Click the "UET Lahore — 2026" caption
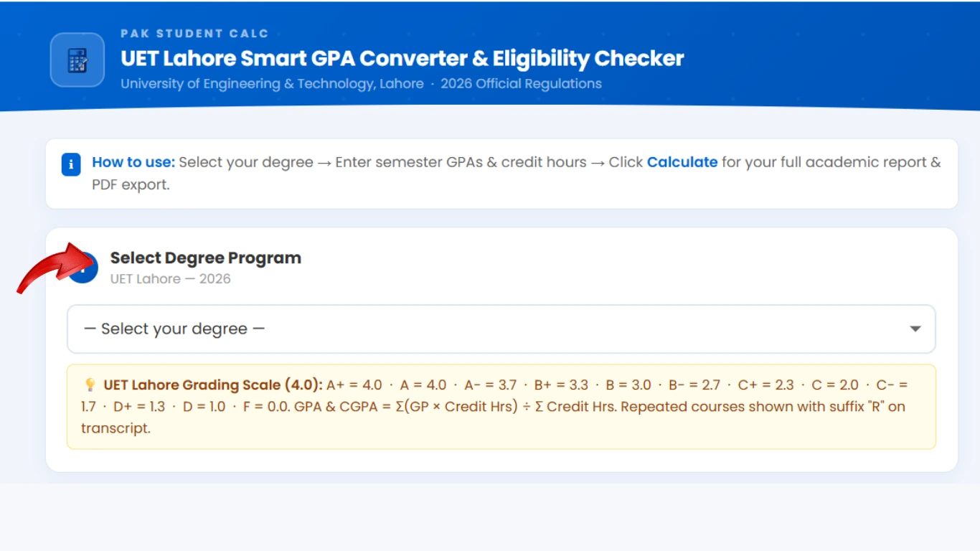980x551 pixels. pos(170,279)
